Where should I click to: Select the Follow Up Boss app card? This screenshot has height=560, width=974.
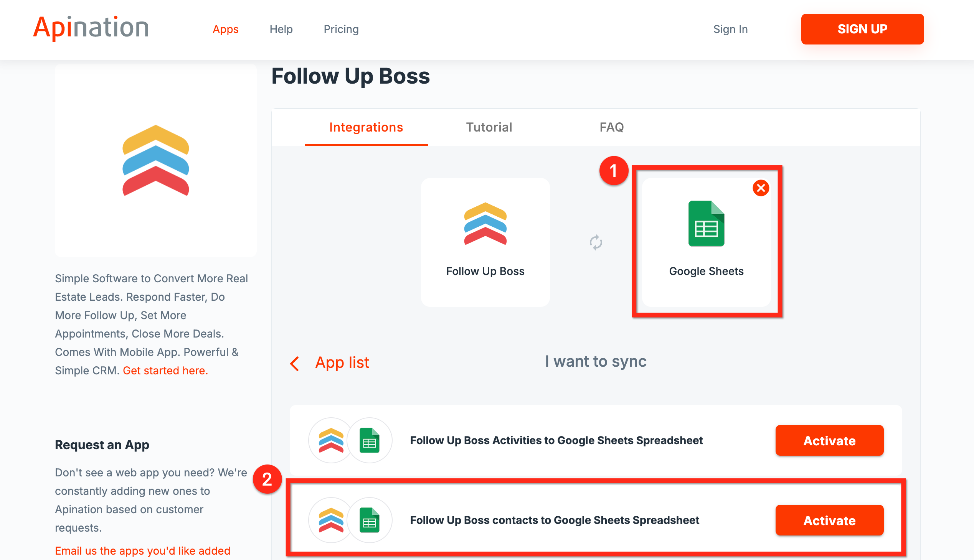coord(485,242)
